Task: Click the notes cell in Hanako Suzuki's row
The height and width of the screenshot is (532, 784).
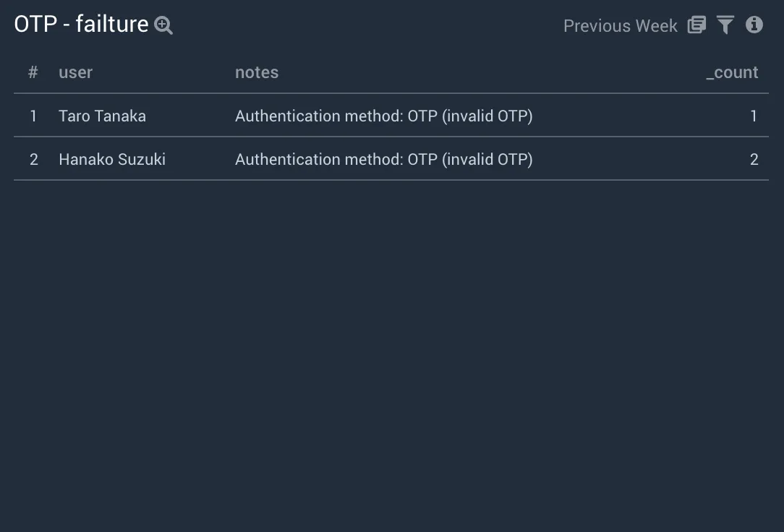Action: (383, 159)
